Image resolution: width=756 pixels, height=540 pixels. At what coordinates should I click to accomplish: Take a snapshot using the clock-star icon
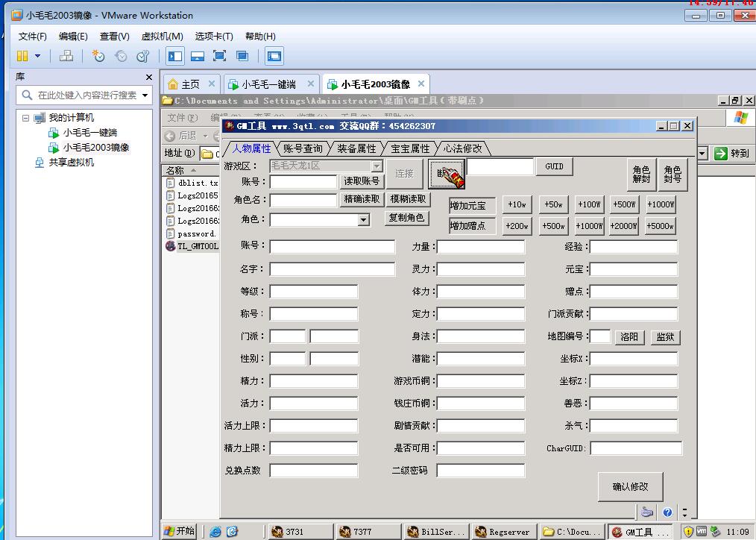click(x=97, y=56)
